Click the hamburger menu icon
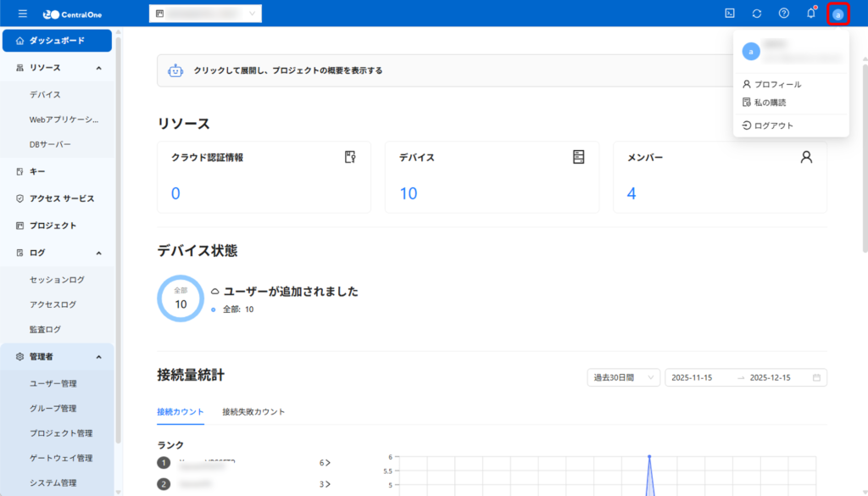The height and width of the screenshot is (496, 868). pyautogui.click(x=22, y=14)
